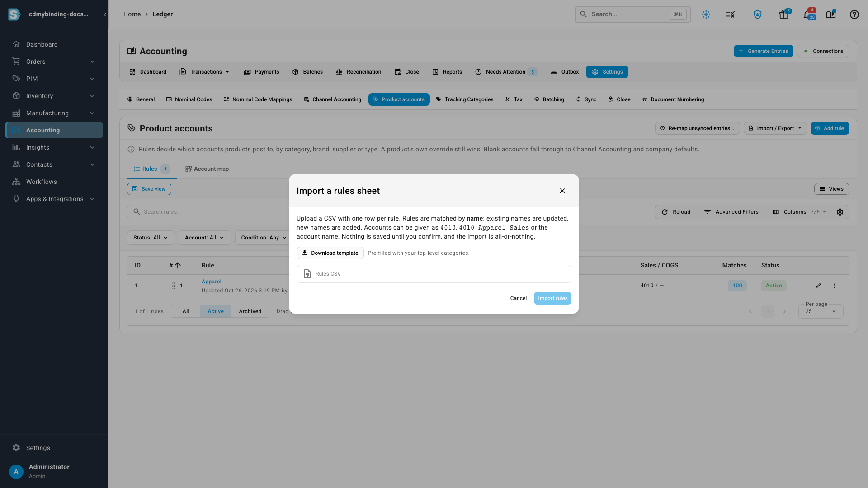Open the Columns 7/8 dropdown
The height and width of the screenshot is (488, 868).
pos(799,212)
